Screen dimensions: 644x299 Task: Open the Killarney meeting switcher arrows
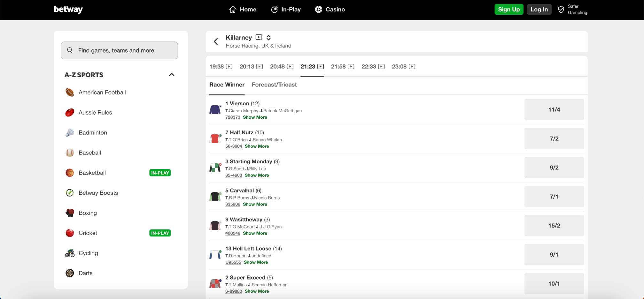point(268,38)
